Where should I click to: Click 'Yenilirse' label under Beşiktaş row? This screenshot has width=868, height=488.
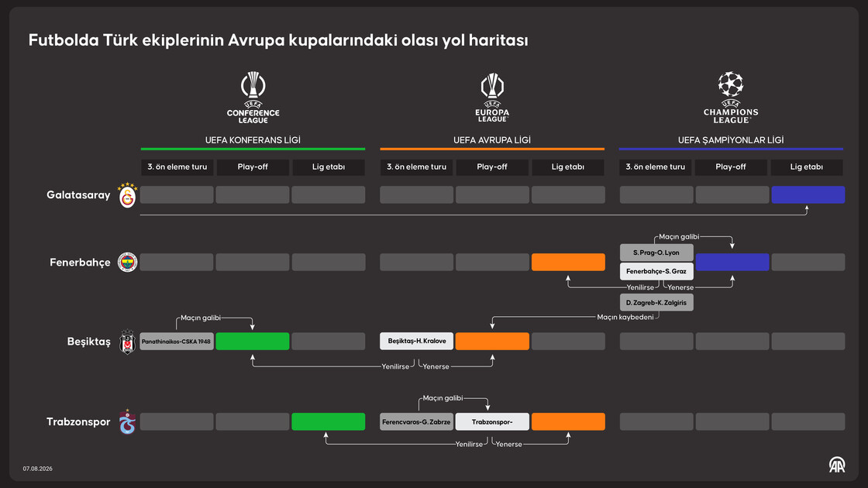395,366
